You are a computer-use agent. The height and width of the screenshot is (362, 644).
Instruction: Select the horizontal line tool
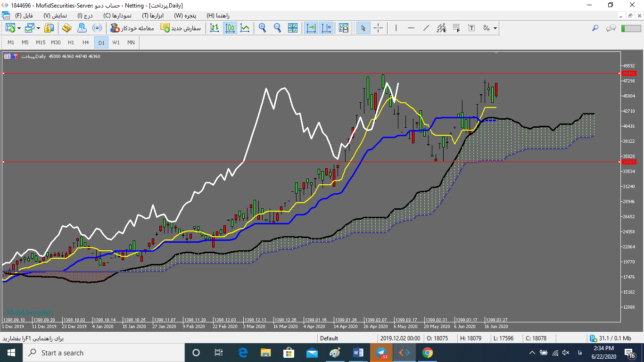(x=411, y=28)
